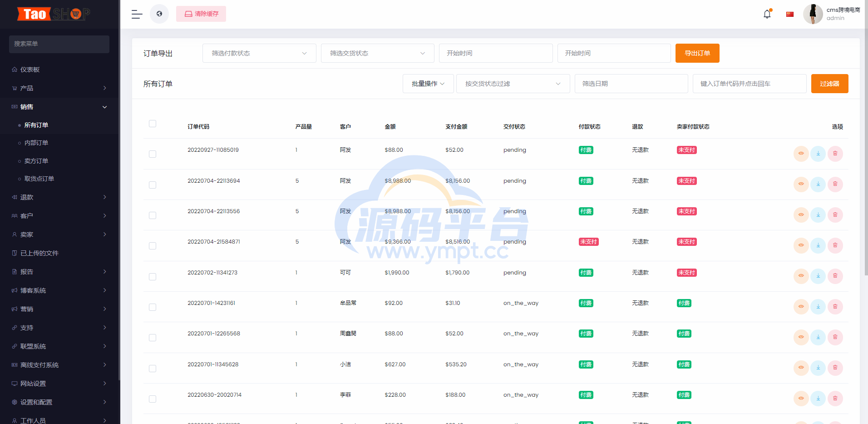This screenshot has height=424, width=868.
Task: Download invoice for order 20220704-22113694
Action: point(818,184)
